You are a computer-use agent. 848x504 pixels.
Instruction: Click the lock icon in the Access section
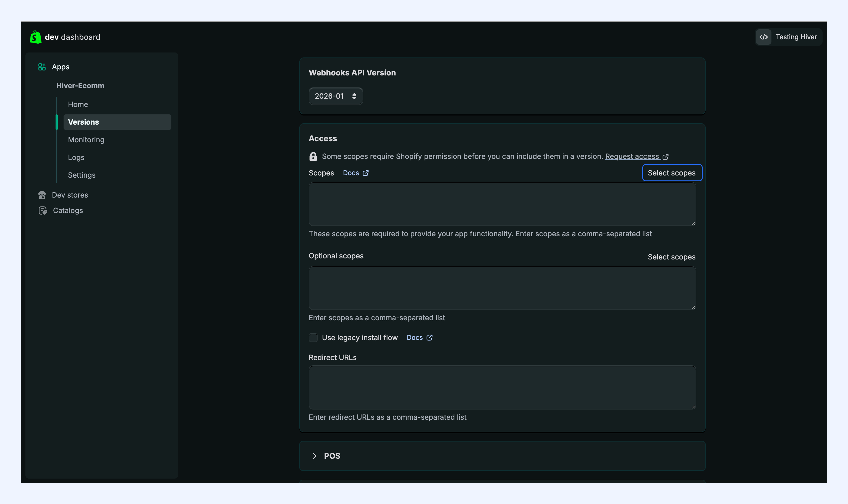tap(313, 156)
